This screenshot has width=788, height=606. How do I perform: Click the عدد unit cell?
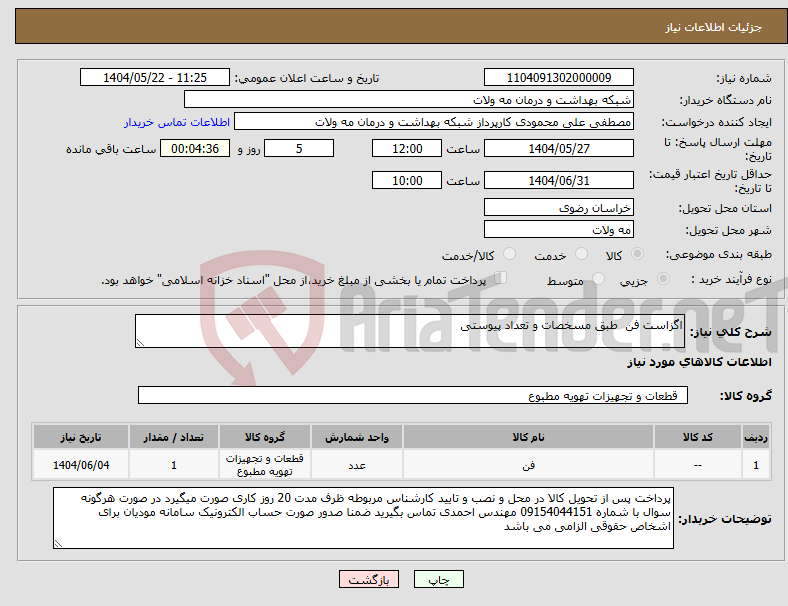357,465
